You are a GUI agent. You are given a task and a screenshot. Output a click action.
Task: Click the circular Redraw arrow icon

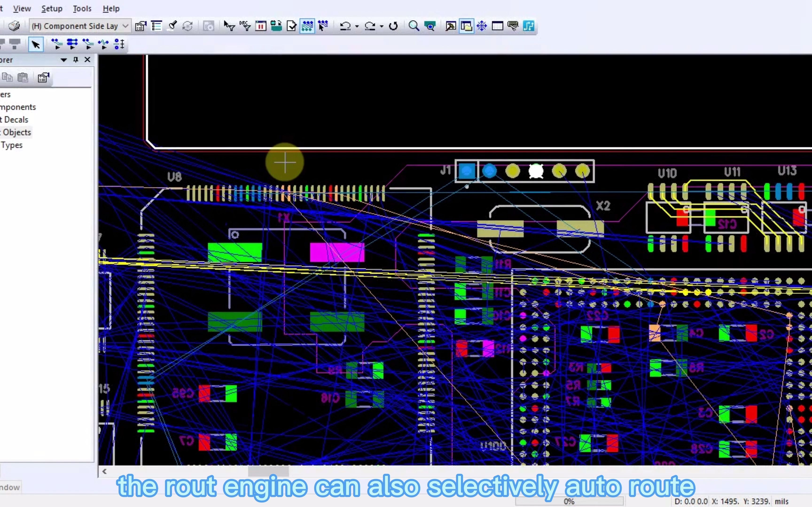tap(394, 26)
